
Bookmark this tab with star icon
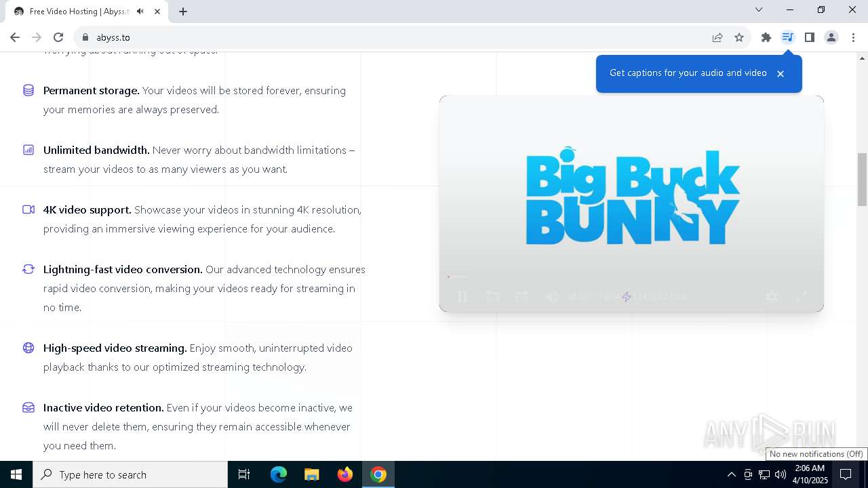coord(739,37)
